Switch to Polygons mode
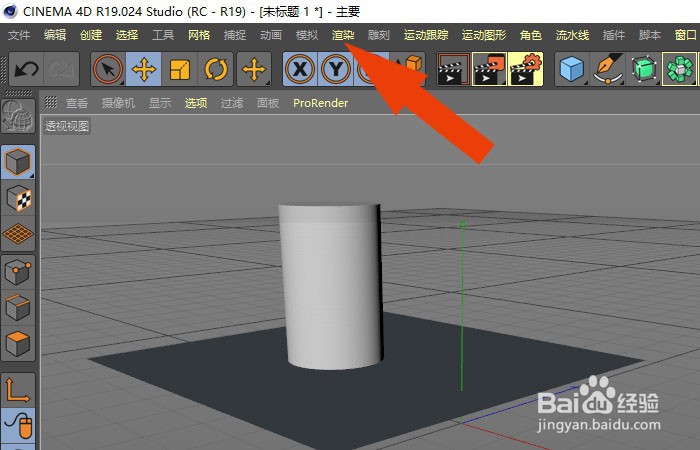Viewport: 700px width, 450px height. 18,343
